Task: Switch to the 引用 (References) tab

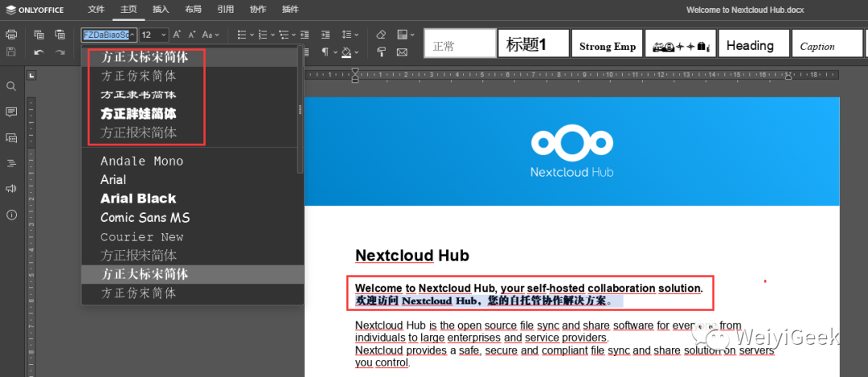Action: (225, 10)
